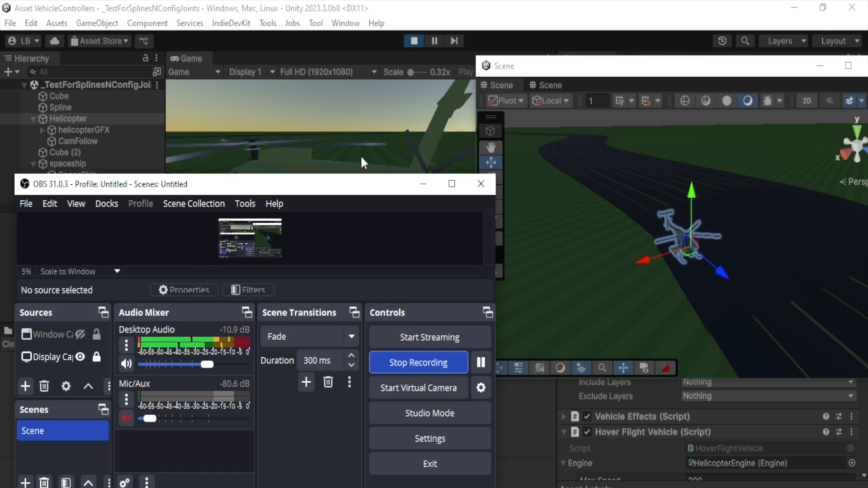Open the Fade transition dropdown
This screenshot has width=868, height=488.
[x=310, y=336]
